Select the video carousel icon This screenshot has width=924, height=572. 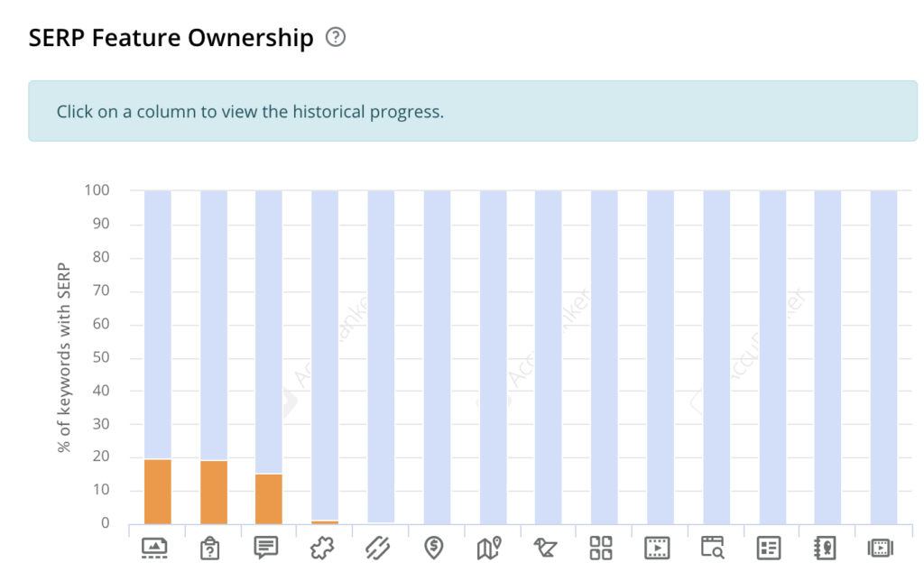(x=881, y=549)
